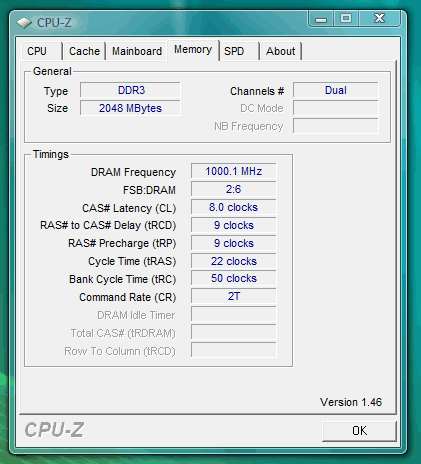The width and height of the screenshot is (421, 464).
Task: Click the Version 1.46 text
Action: pos(351,402)
